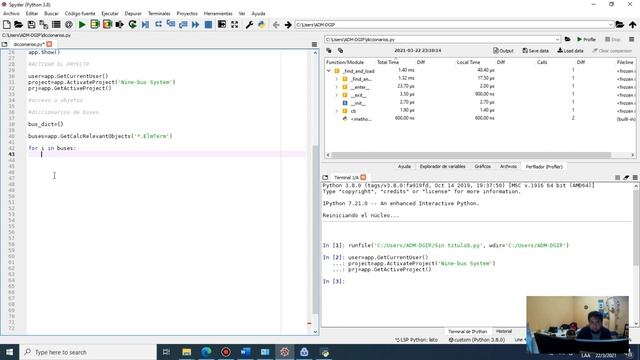
Task: Toggle fullscreen mode icon in toolbar
Action: 234,25
